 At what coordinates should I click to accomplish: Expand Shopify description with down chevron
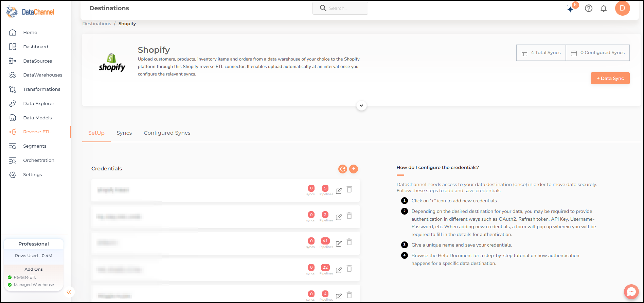coord(361,105)
